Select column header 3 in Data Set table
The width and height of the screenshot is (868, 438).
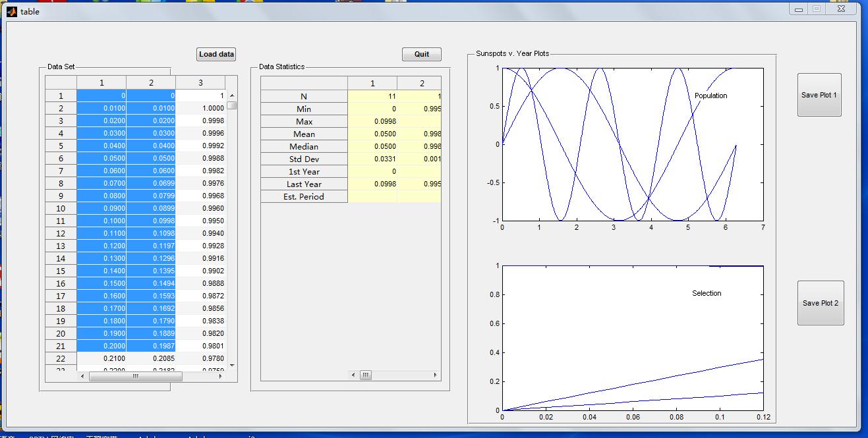coord(200,82)
